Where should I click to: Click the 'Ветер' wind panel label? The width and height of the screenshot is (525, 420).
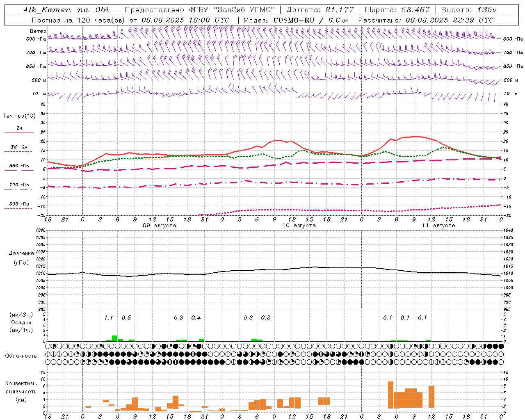(38, 31)
